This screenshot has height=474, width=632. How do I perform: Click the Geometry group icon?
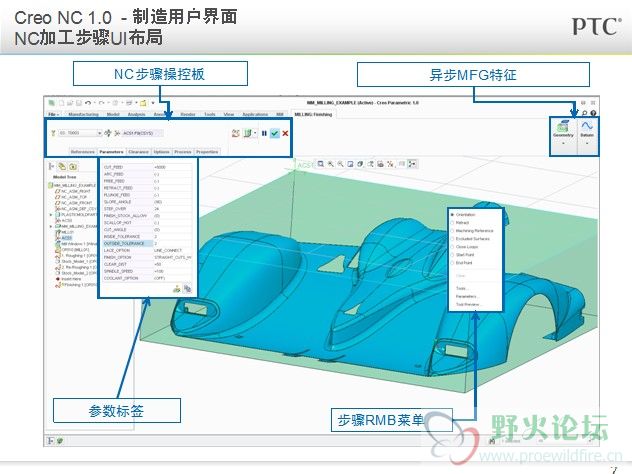(563, 127)
